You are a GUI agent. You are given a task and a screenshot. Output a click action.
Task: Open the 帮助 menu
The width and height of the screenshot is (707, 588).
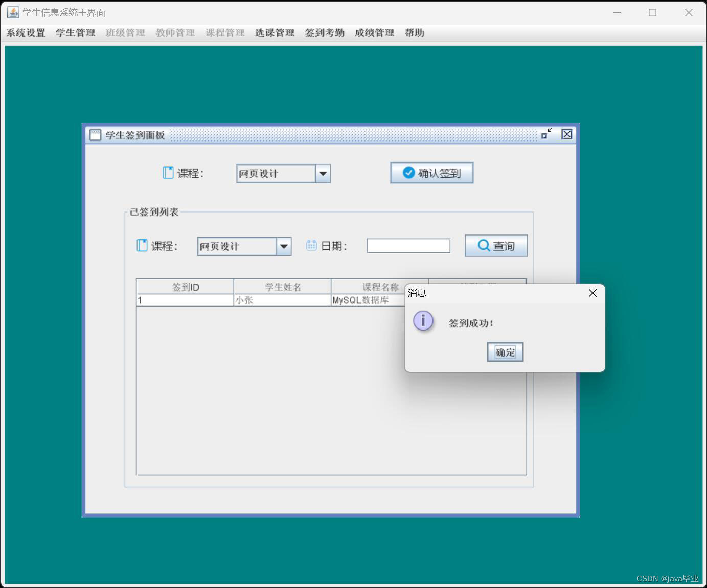[415, 33]
